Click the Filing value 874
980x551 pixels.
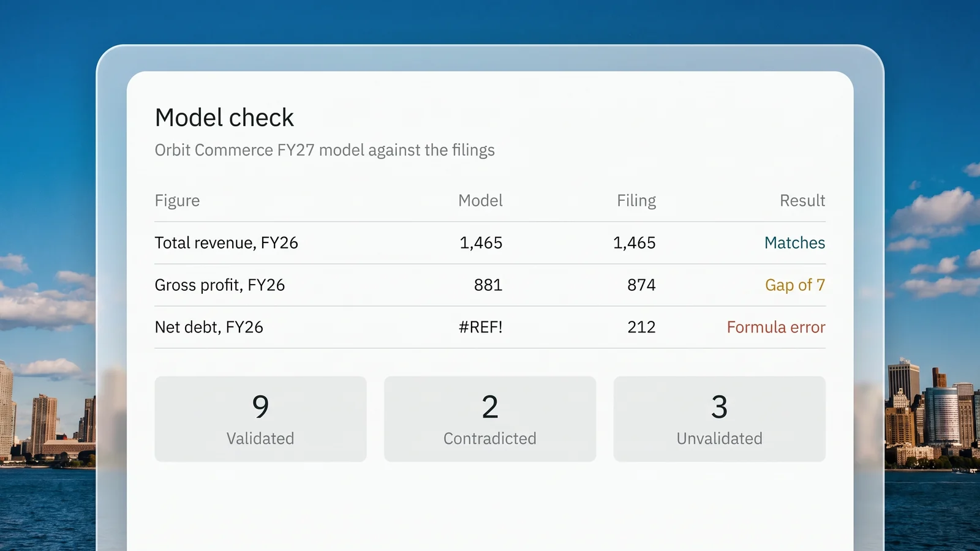pos(641,285)
